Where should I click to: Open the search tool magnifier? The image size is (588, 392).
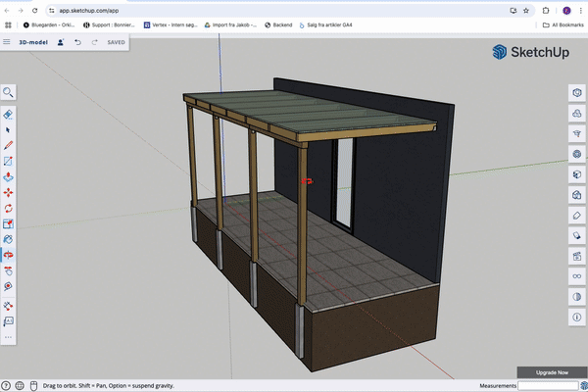coord(8,92)
